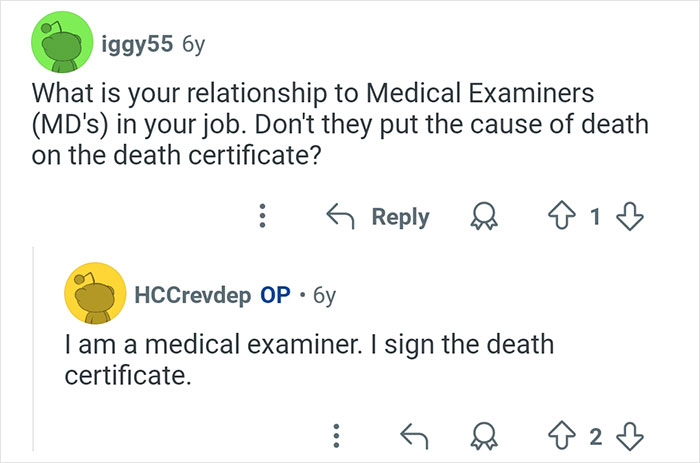
Task: Click the 6y timestamp beside HCCrevdep
Action: tap(327, 295)
